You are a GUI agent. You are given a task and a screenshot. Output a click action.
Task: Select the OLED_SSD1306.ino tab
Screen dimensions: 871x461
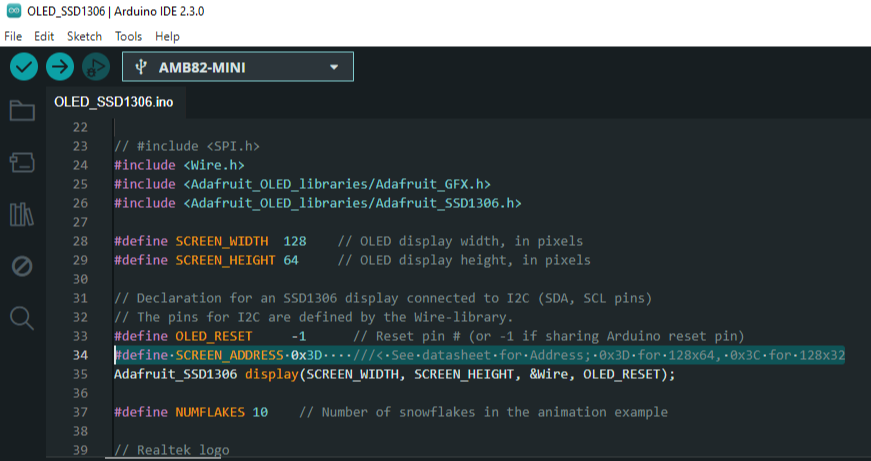[x=114, y=102]
